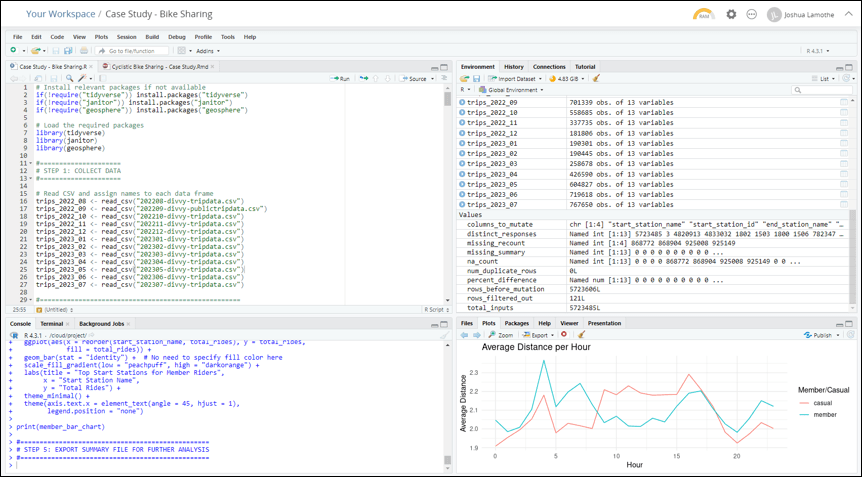View the trips_2023_07 table with grid icon
Viewport: 862px width, 477px height.
(x=844, y=204)
